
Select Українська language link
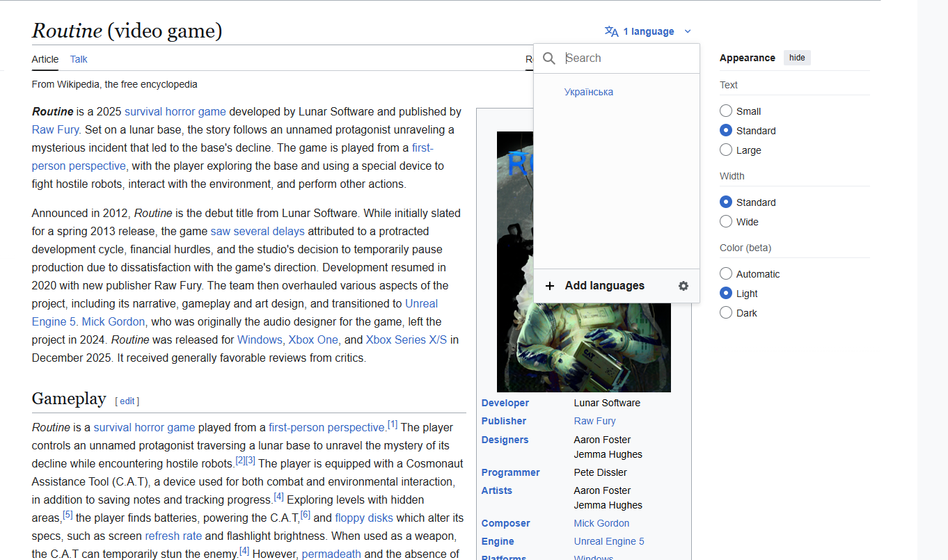(589, 92)
